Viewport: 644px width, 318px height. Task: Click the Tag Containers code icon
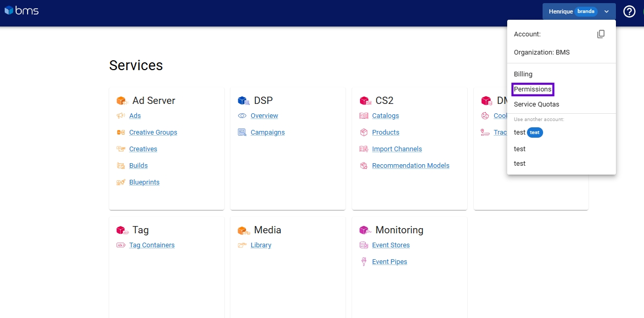(x=121, y=245)
